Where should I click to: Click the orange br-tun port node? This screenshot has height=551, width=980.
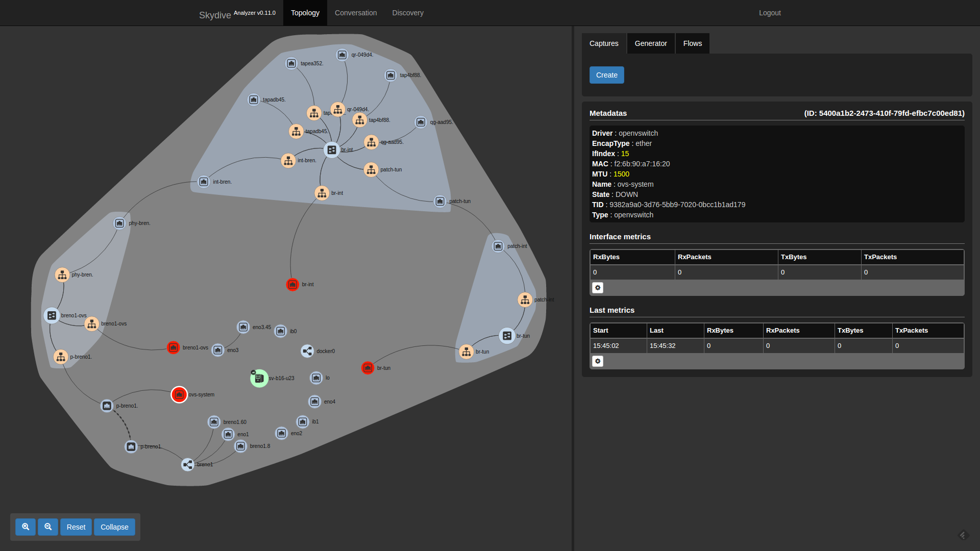coord(467,352)
